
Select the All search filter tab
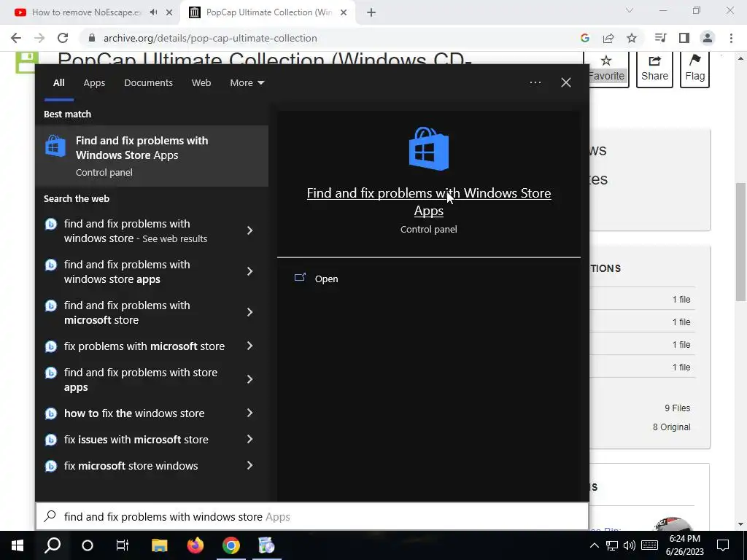59,83
